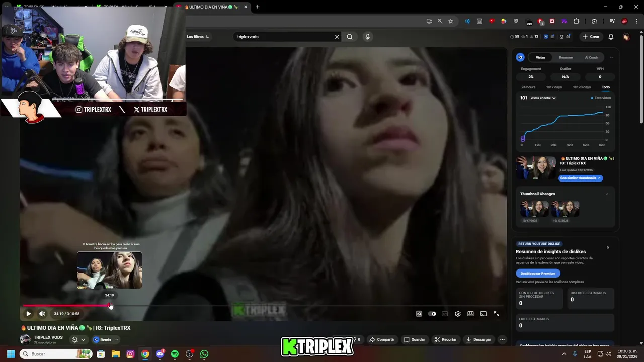Open first Thumbnail Changes image
Screen dimensions: 644x362
(534, 209)
